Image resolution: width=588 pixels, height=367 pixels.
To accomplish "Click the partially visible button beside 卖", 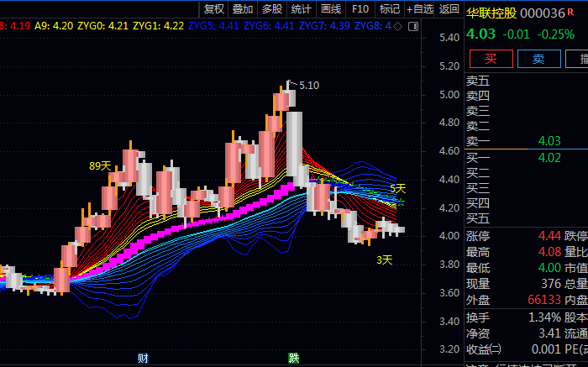I will 577,59.
